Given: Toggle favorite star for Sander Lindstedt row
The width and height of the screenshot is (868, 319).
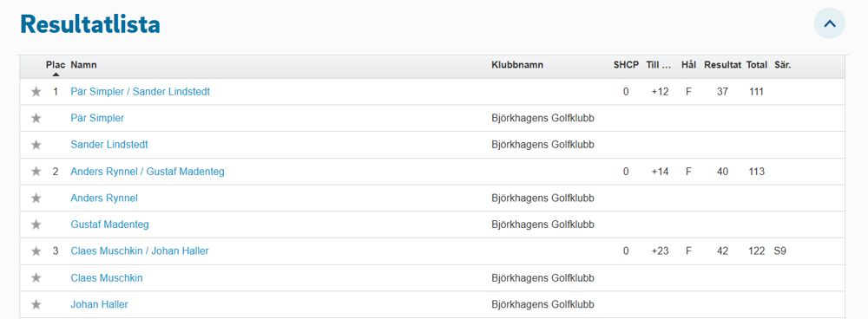Looking at the screenshot, I should [36, 145].
